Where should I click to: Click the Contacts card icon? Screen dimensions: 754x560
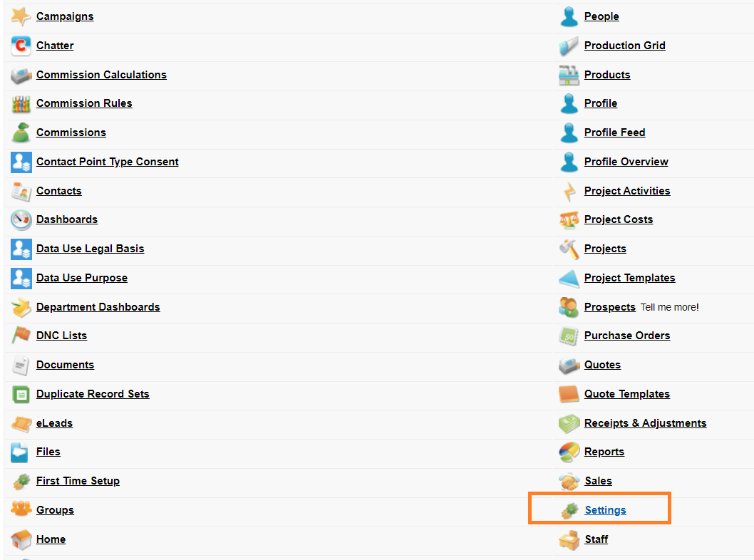[21, 192]
